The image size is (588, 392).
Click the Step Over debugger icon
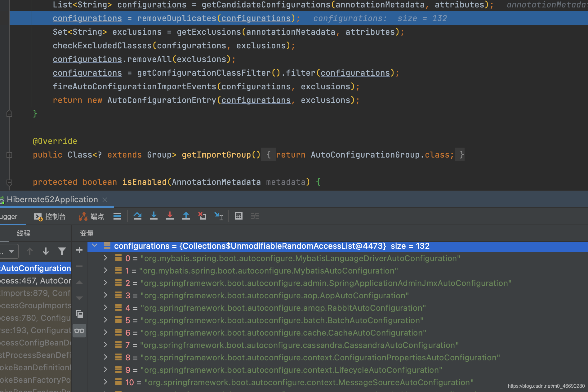click(x=138, y=216)
